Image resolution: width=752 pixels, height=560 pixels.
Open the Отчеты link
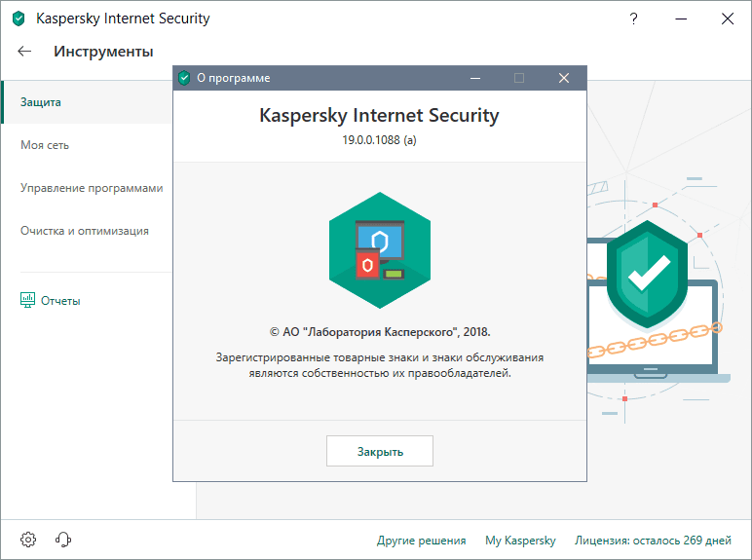click(60, 301)
